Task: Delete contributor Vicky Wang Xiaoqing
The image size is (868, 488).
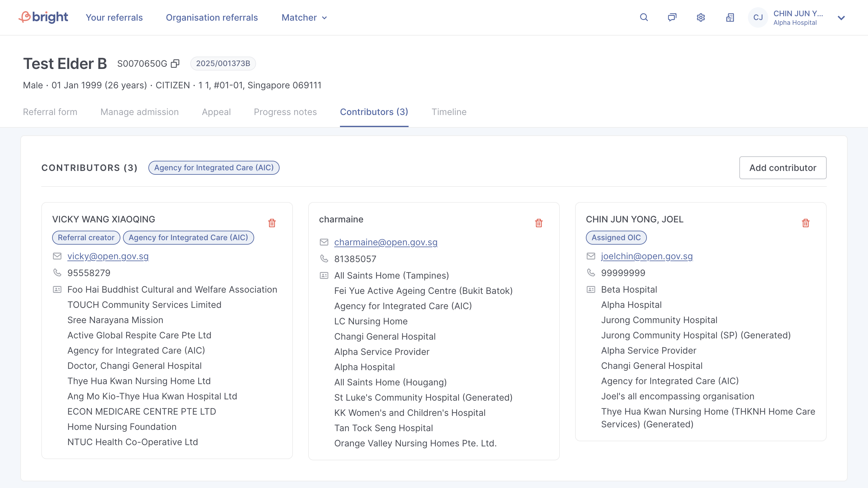Action: [x=272, y=223]
